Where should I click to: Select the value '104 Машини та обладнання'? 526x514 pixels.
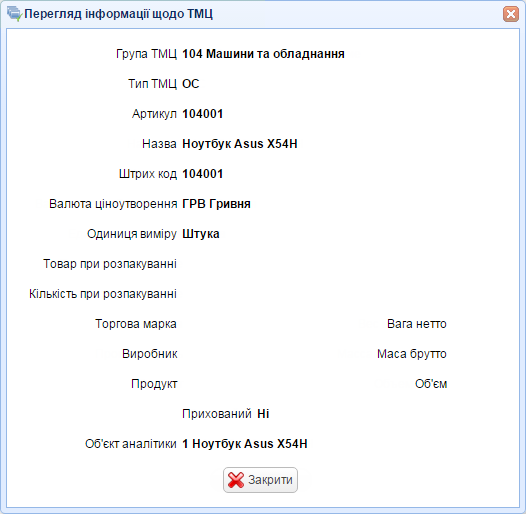[x=263, y=54]
